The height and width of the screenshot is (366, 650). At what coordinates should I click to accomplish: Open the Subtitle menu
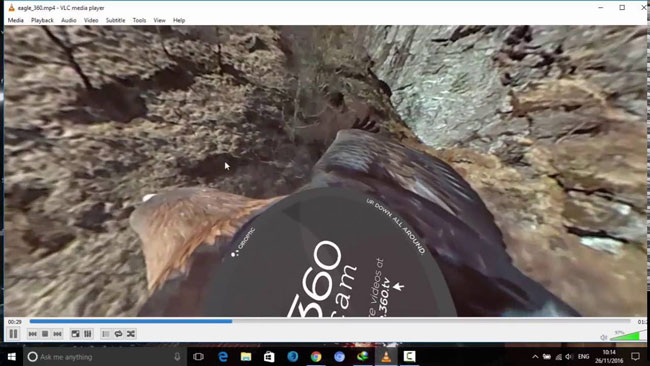pos(115,20)
